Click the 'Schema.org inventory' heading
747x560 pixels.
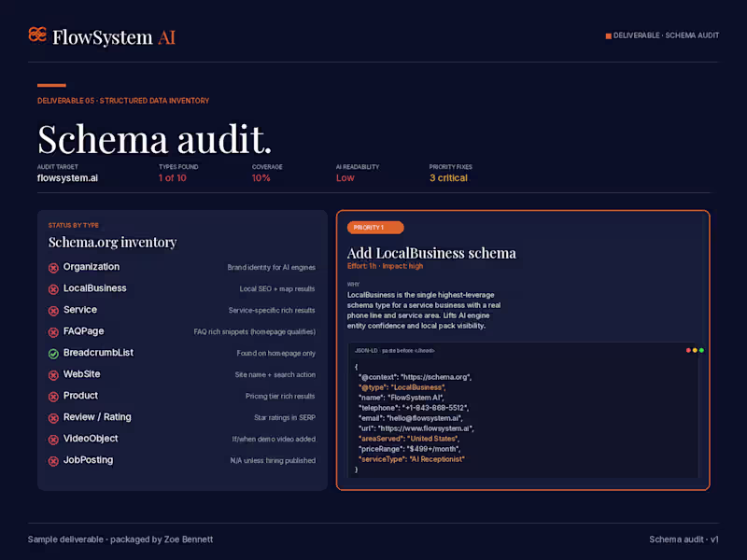click(x=112, y=243)
